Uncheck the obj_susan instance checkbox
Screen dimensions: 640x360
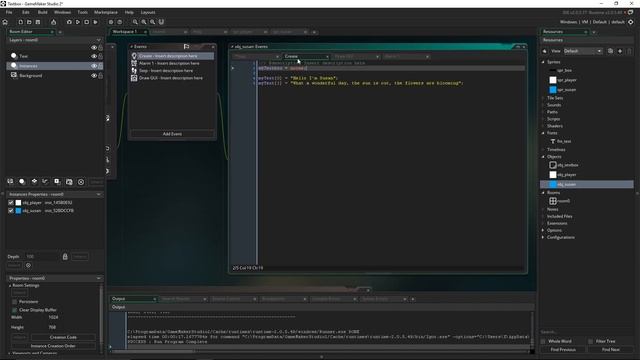(11, 211)
